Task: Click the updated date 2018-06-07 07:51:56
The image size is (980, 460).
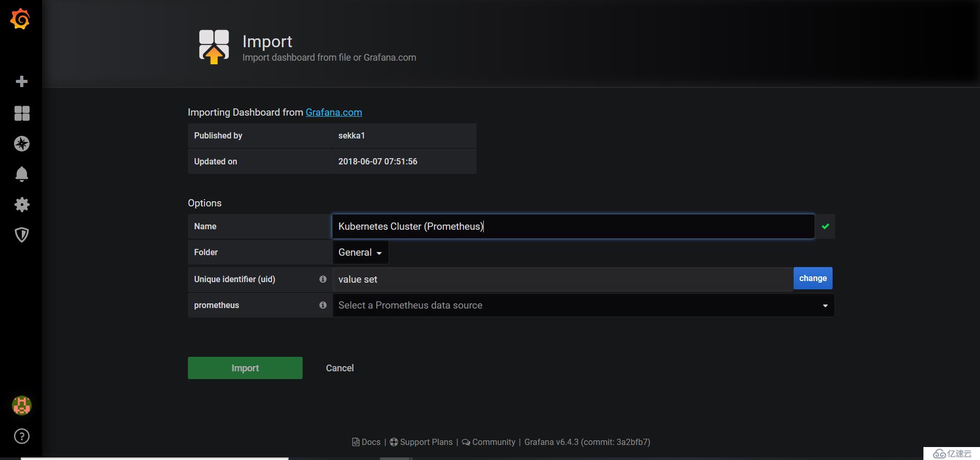Action: click(x=378, y=161)
